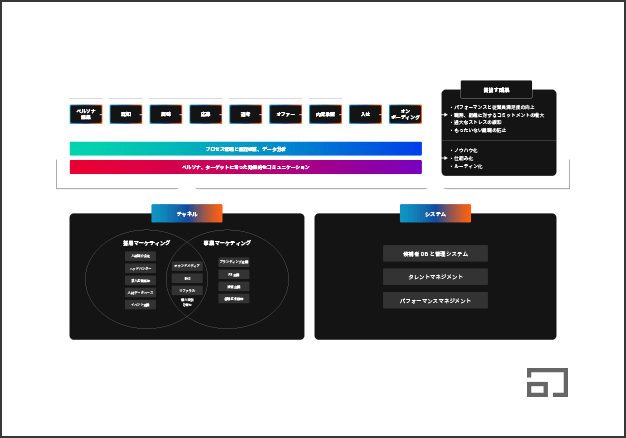
Task: Click the ノウハウ化 bullet item
Action: pyautogui.click(x=466, y=150)
